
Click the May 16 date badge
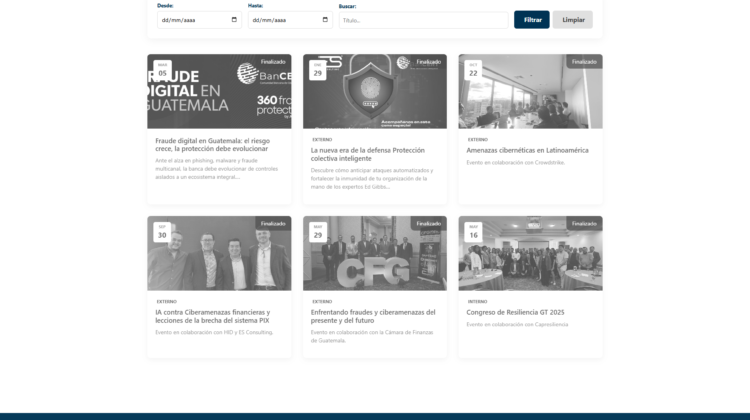473,232
